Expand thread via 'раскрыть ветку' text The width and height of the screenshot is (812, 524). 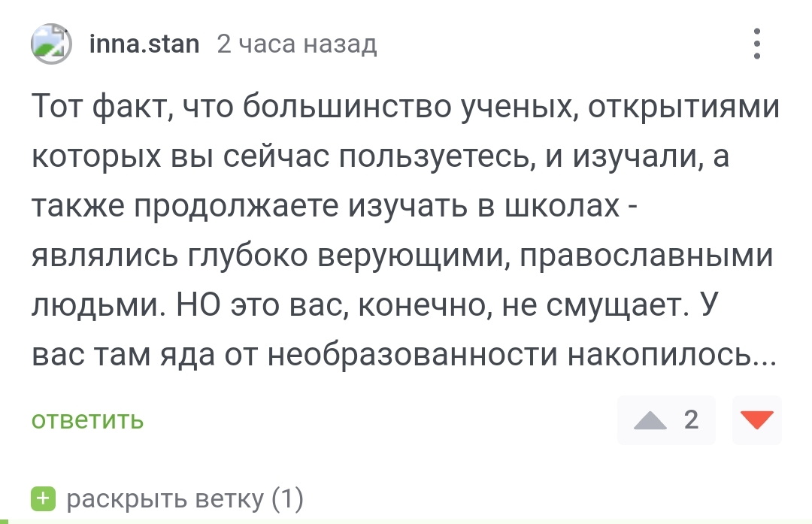point(165,498)
